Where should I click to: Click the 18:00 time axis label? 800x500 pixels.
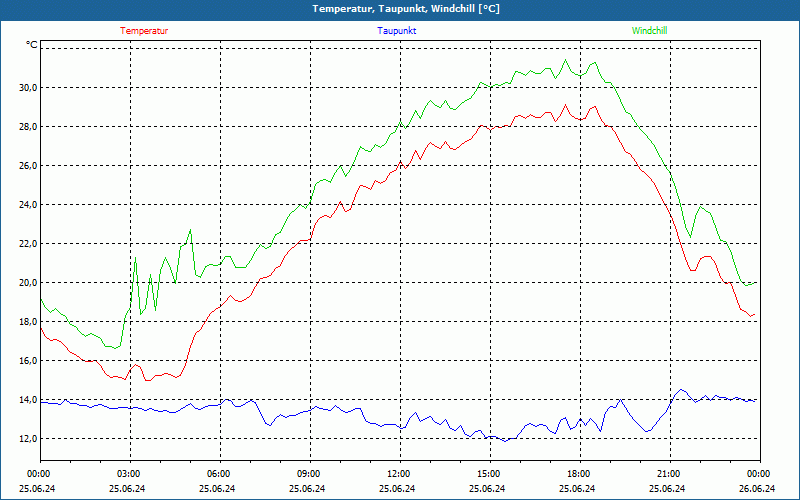click(578, 474)
